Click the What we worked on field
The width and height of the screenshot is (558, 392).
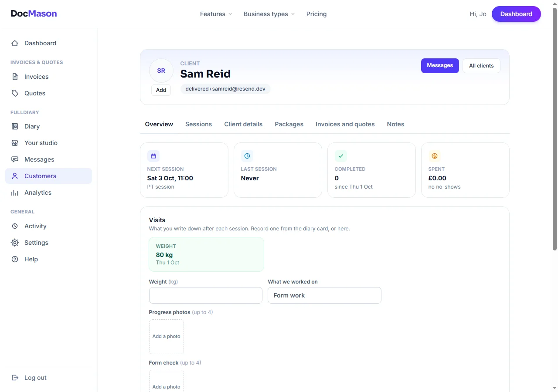click(324, 295)
